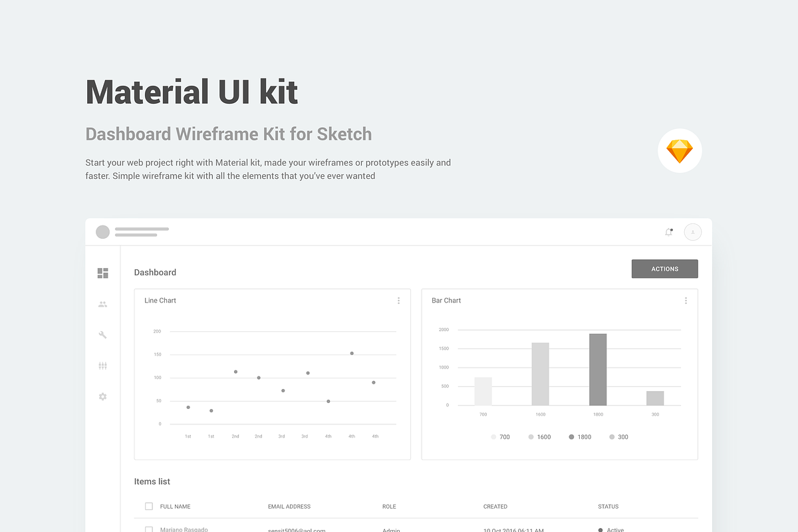Image resolution: width=798 pixels, height=532 pixels.
Task: Click the Material UI kit title
Action: (x=192, y=92)
